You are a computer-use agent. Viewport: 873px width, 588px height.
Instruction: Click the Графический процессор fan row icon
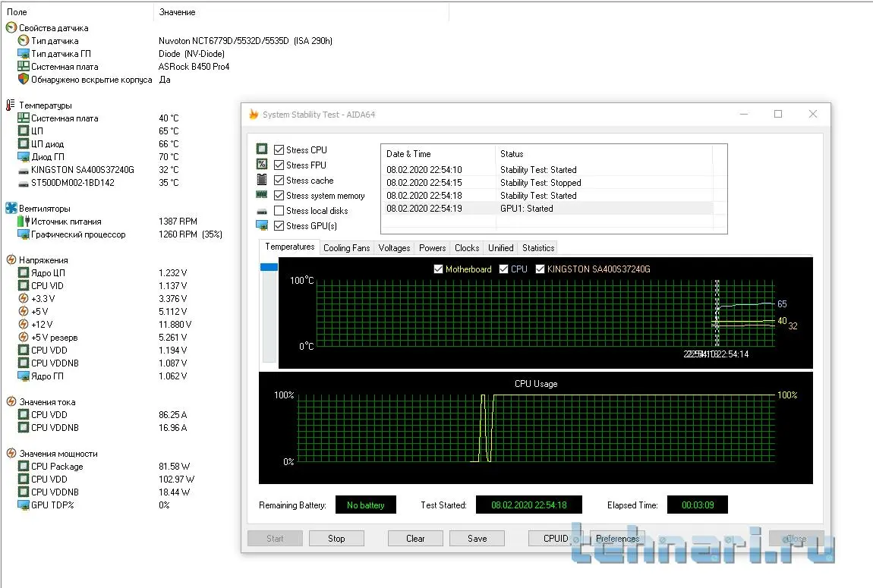(x=24, y=234)
